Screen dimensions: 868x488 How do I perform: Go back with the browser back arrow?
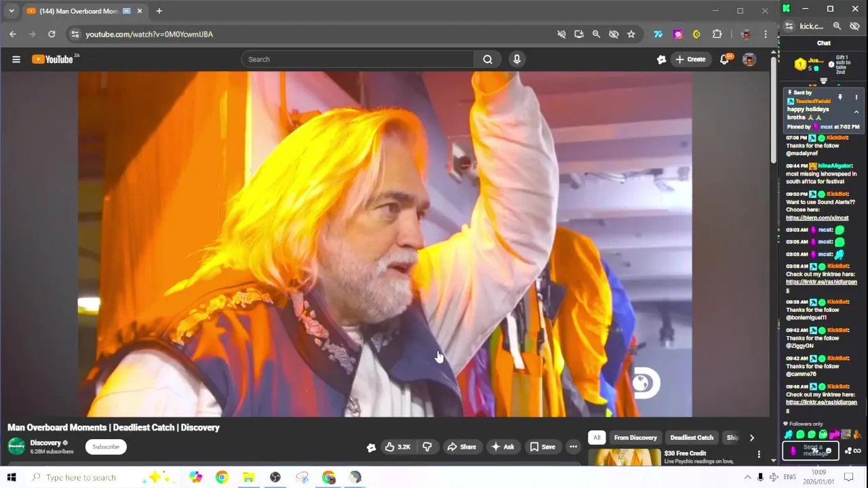tap(13, 34)
